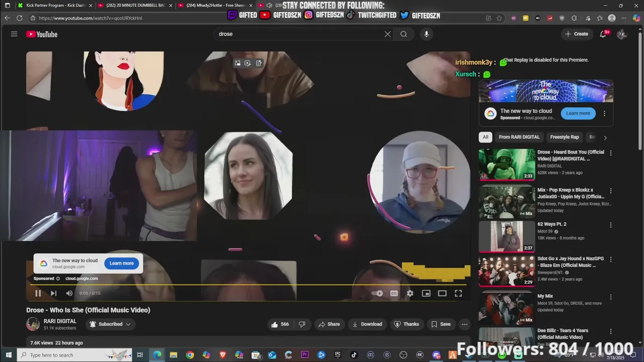Open Task View on taskbar

click(x=140, y=355)
